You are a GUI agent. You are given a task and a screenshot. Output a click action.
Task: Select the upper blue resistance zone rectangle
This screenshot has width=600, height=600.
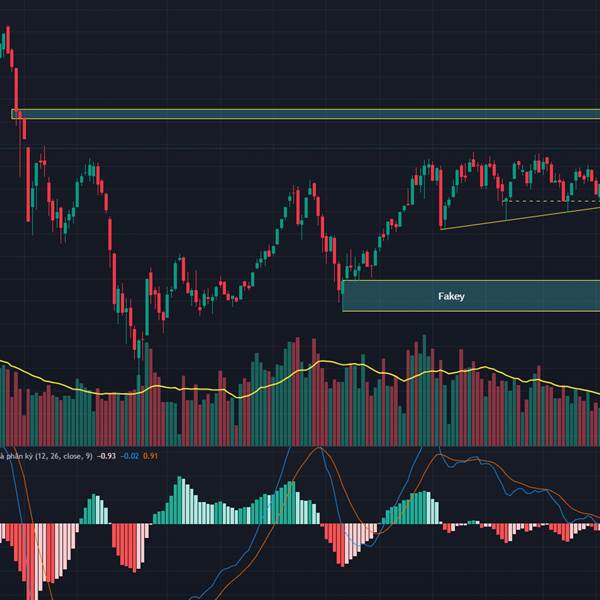[x=306, y=114]
